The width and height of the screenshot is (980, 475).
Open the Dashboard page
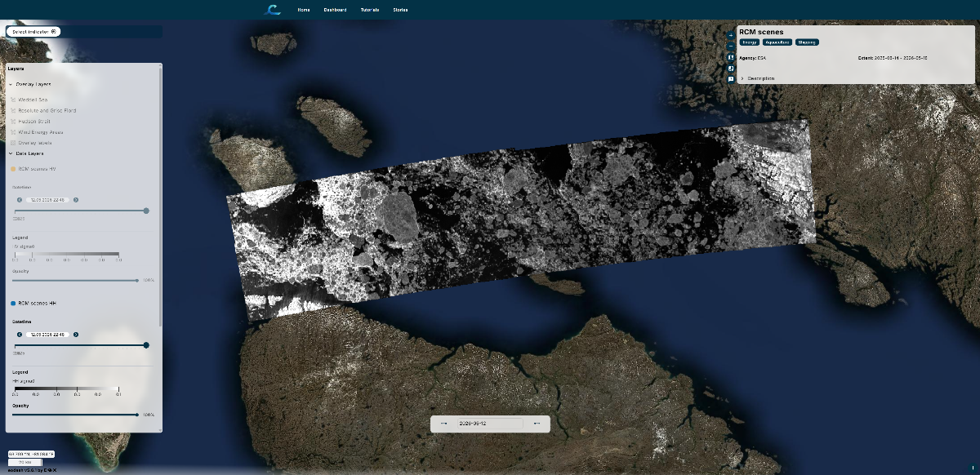(x=335, y=10)
